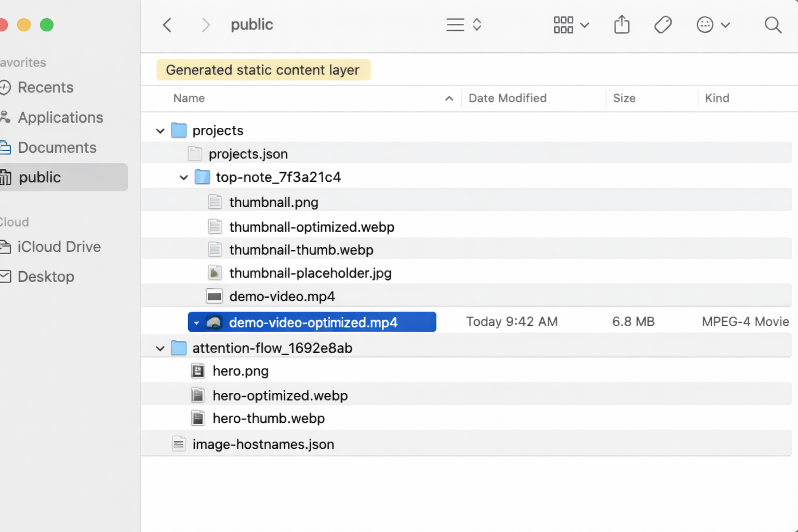Open the icon grouping grid dropdown
The width and height of the screenshot is (798, 532).
[570, 25]
